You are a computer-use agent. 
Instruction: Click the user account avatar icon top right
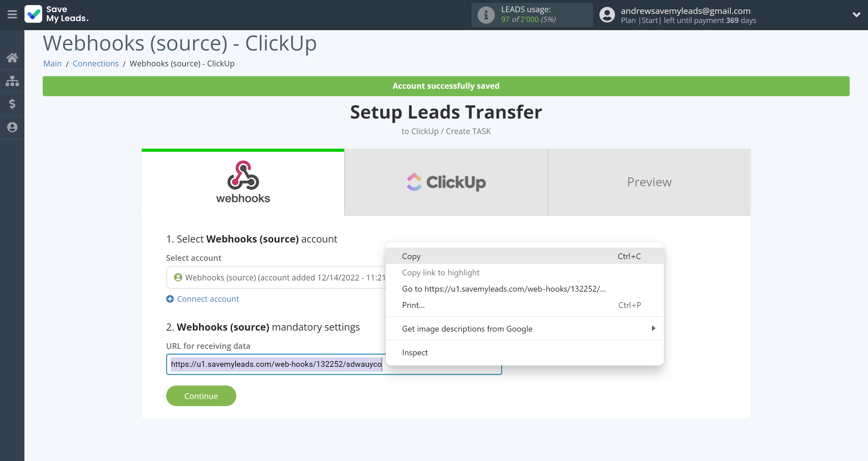point(606,14)
